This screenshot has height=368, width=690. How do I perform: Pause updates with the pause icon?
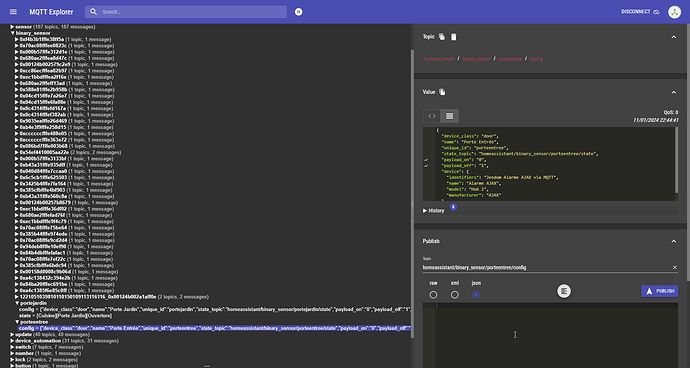(299, 12)
